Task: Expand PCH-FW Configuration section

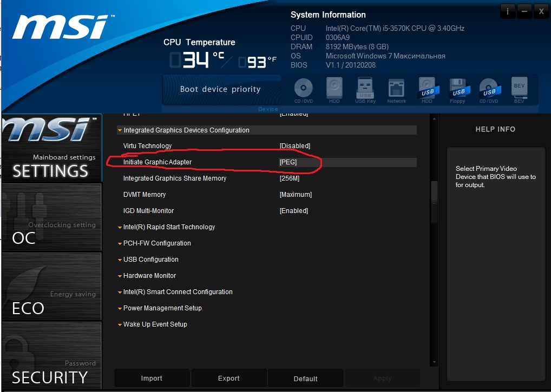Action: [154, 243]
